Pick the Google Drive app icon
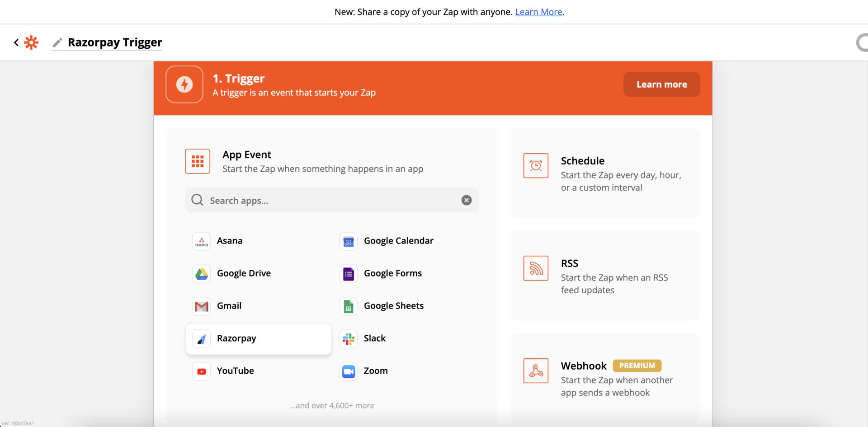 click(x=201, y=274)
